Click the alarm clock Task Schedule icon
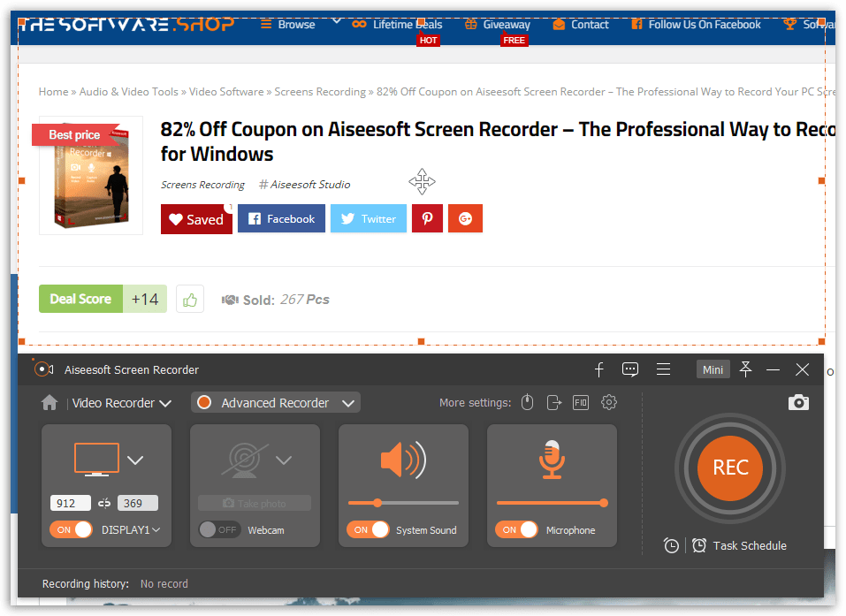This screenshot has height=616, width=846. 699,546
